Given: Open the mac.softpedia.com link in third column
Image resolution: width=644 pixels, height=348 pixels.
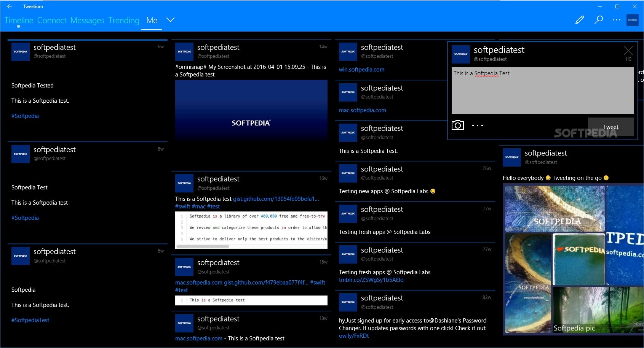Looking at the screenshot, I should point(363,110).
